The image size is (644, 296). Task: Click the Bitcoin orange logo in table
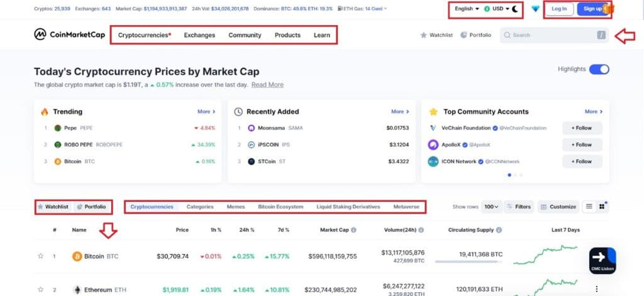coord(77,256)
